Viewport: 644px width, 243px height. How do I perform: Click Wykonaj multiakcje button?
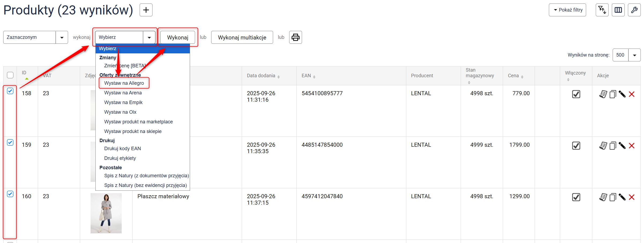coord(242,37)
